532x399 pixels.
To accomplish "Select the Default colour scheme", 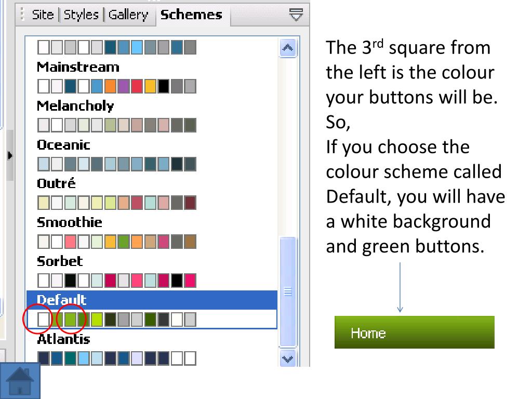I will pyautogui.click(x=152, y=310).
